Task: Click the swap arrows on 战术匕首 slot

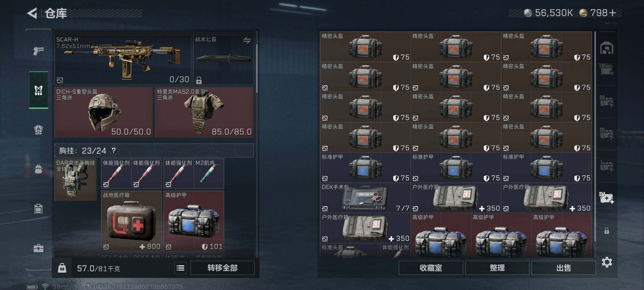Action: click(x=247, y=40)
